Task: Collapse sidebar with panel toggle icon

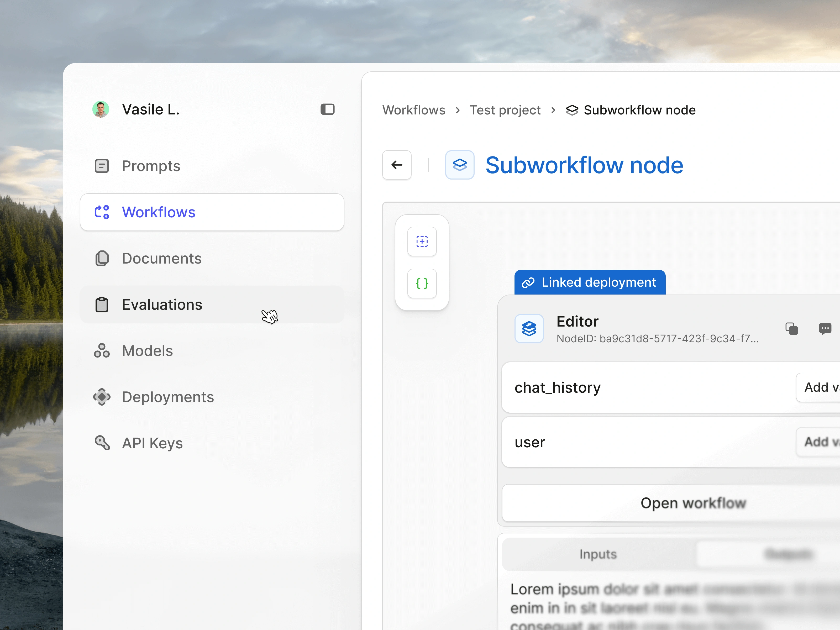Action: click(327, 109)
